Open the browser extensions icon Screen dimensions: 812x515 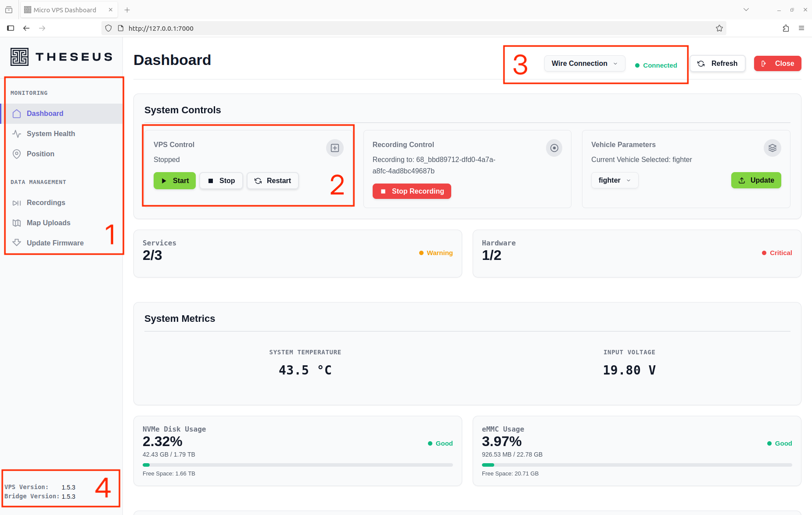(786, 28)
